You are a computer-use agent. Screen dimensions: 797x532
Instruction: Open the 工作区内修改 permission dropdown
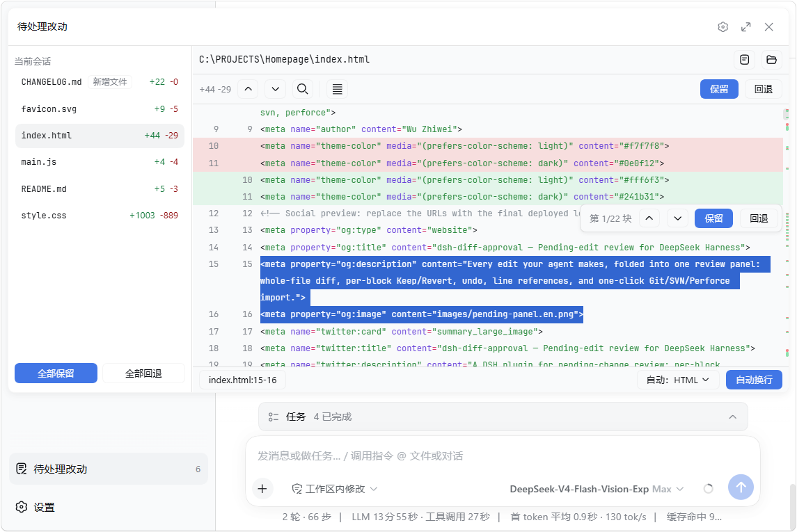[x=334, y=489]
